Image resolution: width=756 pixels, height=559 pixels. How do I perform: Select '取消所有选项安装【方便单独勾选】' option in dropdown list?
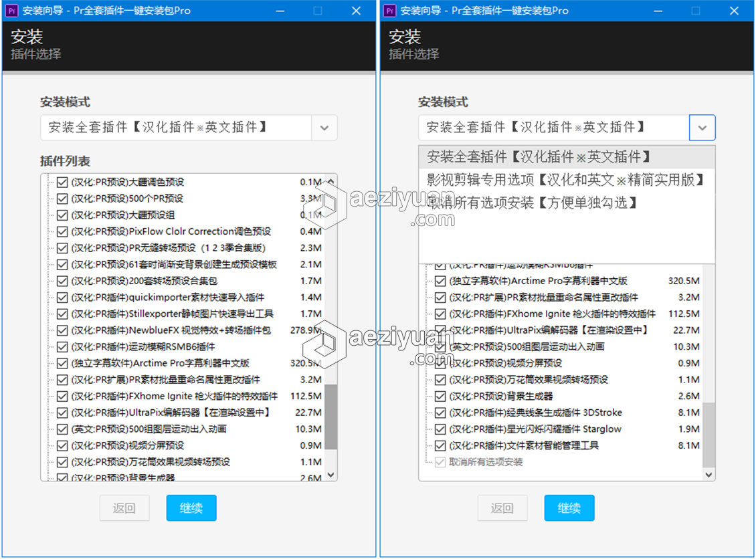[x=567, y=203]
